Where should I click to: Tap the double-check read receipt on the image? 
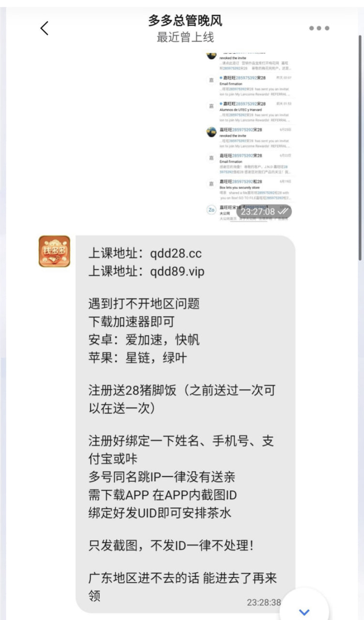[x=283, y=212]
